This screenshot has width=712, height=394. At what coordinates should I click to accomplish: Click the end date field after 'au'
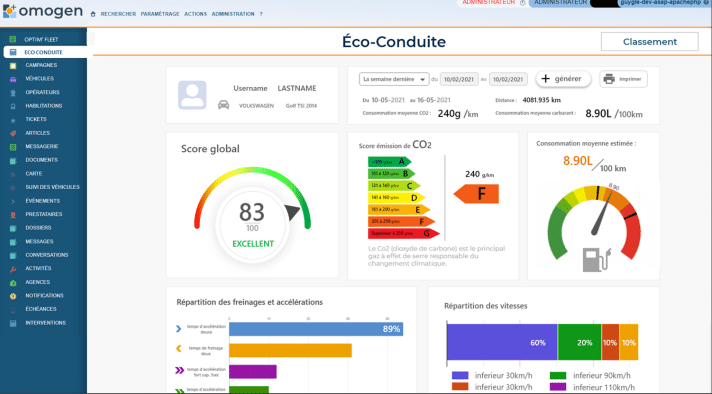coord(508,79)
